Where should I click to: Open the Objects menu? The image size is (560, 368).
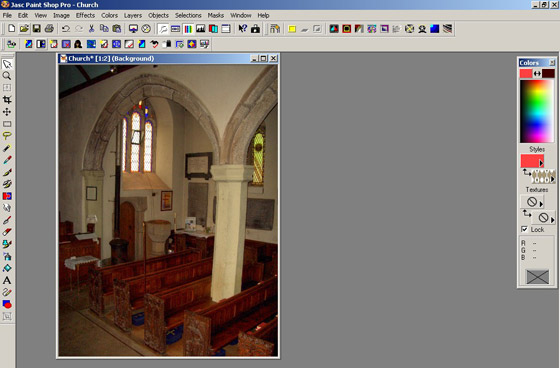[x=158, y=15]
